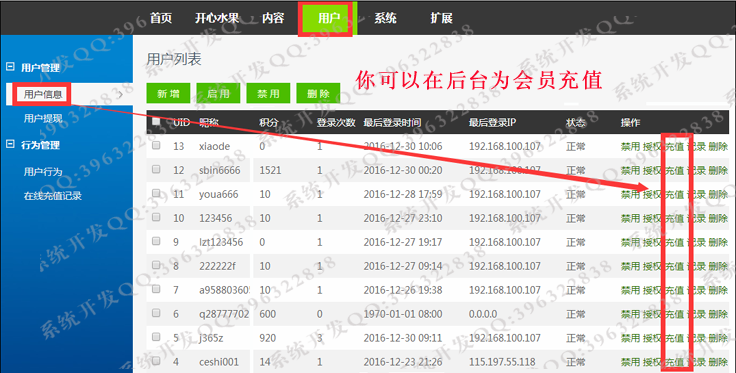The width and height of the screenshot is (736, 373).
Task: Click 禁用 link for user ceshi001
Action: pos(630,362)
